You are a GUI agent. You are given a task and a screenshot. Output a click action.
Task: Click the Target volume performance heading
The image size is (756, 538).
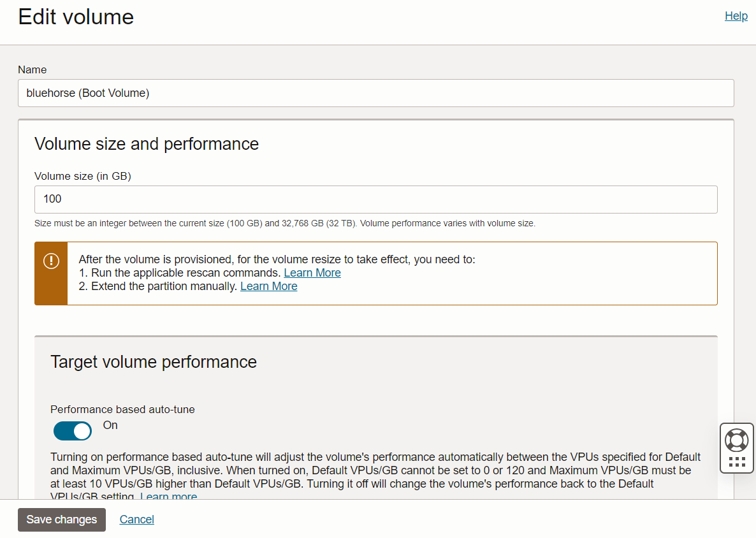point(154,362)
